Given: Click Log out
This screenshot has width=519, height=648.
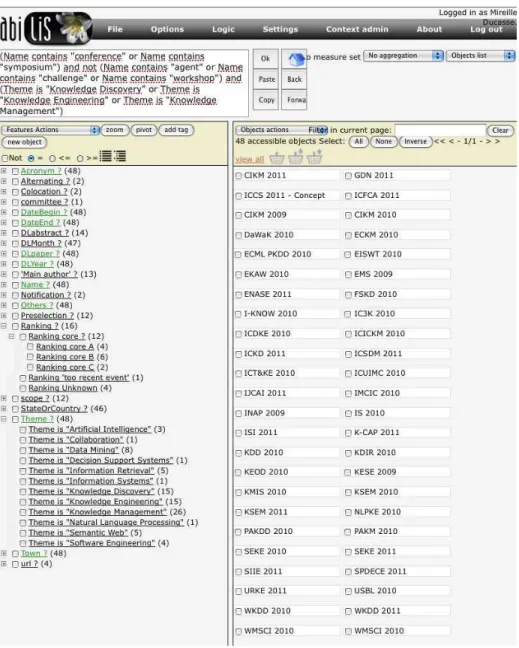Looking at the screenshot, I should click(x=486, y=29).
